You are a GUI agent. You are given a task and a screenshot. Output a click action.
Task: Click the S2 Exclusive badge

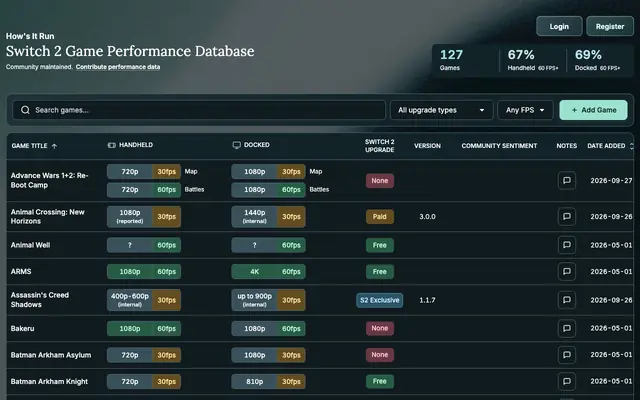coord(380,300)
